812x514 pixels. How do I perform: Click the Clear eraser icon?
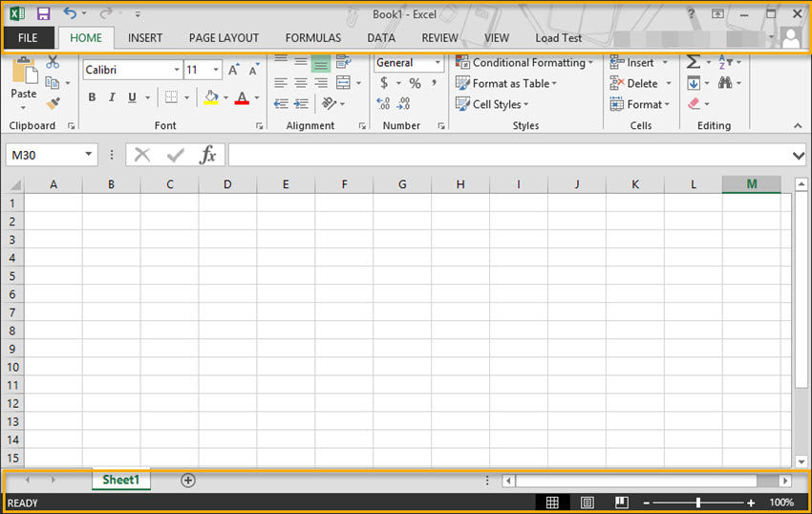tap(694, 104)
